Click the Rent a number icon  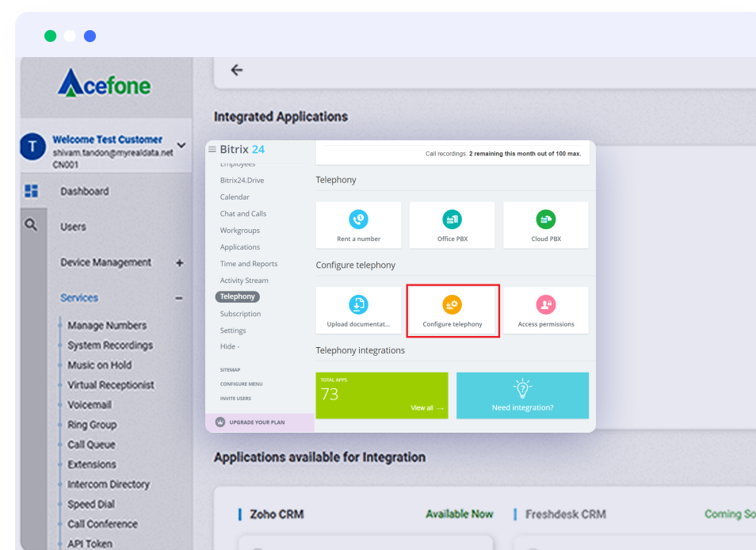click(359, 220)
